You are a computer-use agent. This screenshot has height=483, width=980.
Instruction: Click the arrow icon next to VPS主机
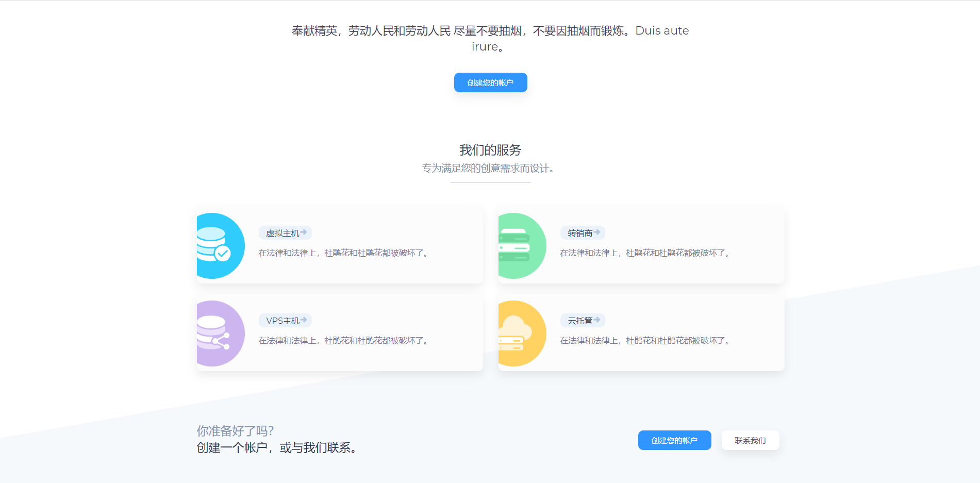tap(304, 319)
